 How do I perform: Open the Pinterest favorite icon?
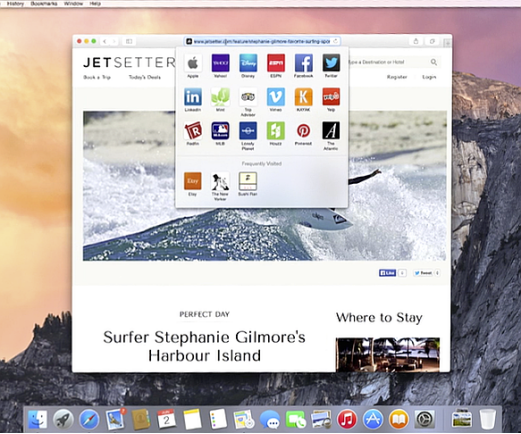click(303, 131)
